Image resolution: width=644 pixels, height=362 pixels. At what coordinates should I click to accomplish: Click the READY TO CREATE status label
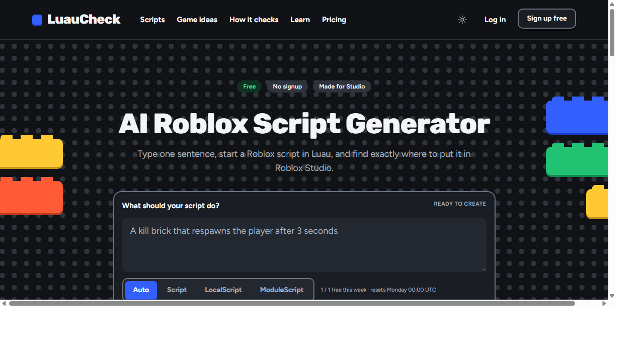[460, 204]
